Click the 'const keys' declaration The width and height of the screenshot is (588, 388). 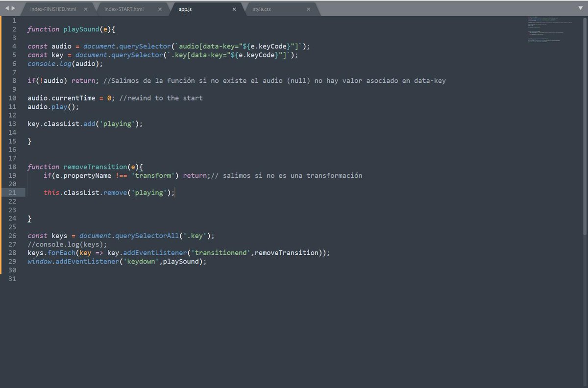pos(48,236)
